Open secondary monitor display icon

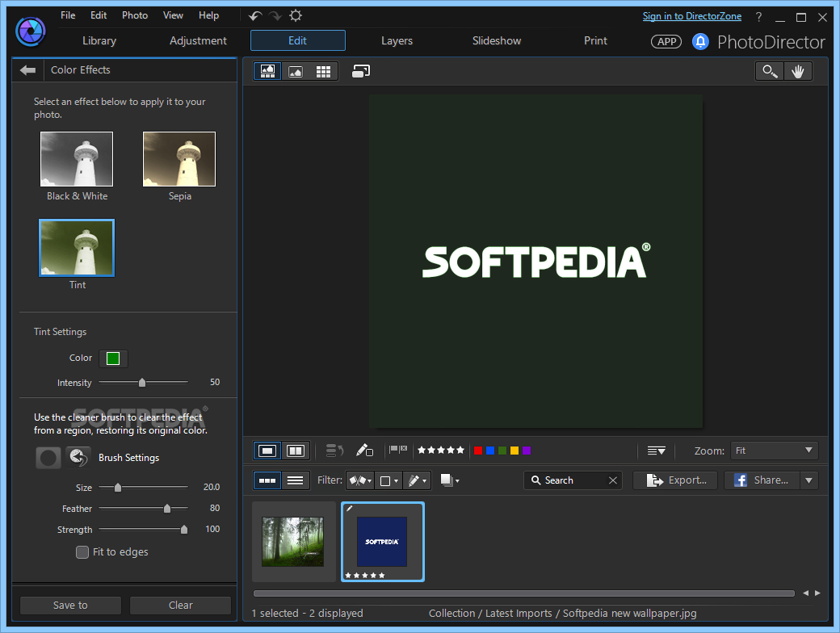point(361,71)
